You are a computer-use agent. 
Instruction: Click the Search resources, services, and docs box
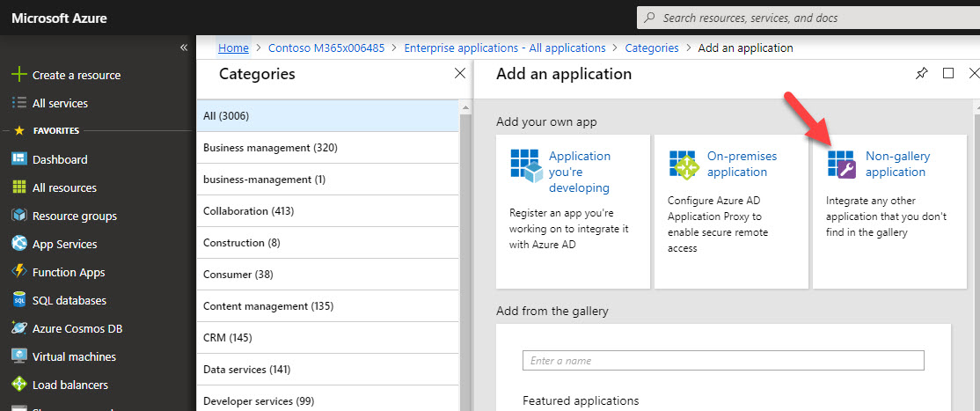pyautogui.click(x=808, y=18)
